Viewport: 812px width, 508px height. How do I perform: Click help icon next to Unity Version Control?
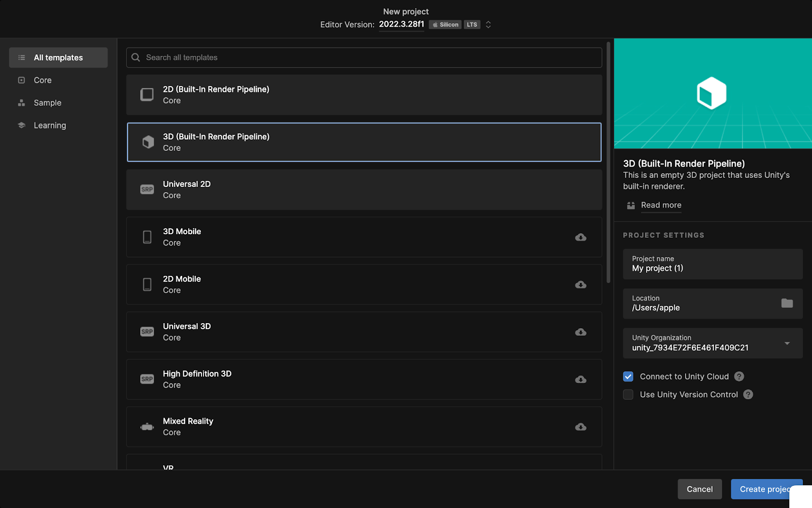pyautogui.click(x=748, y=395)
